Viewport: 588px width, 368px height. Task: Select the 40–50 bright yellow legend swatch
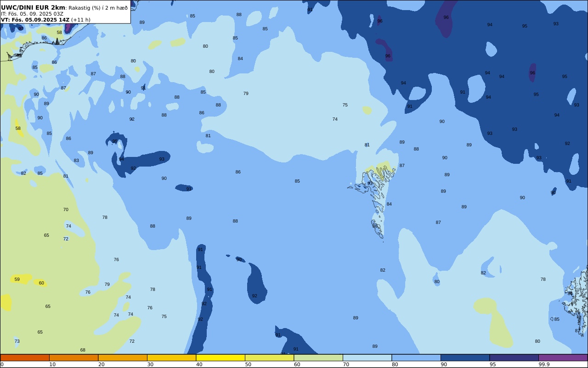220,357
